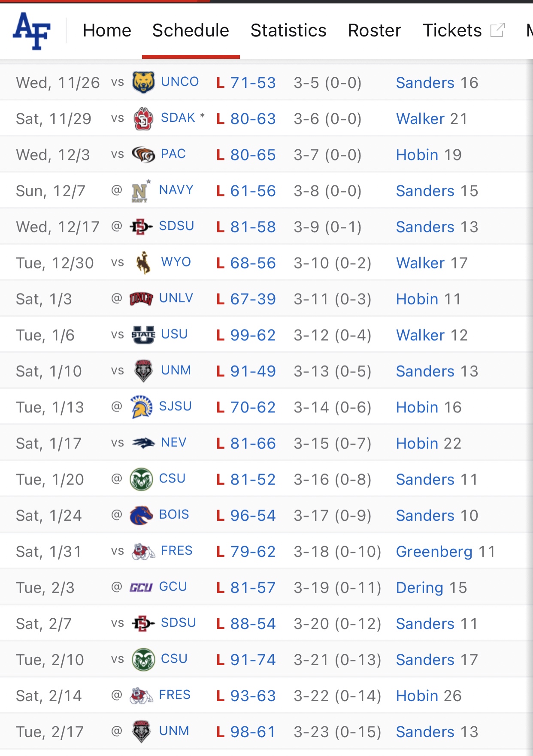
Task: Click the SDAK team name link
Action: [178, 118]
